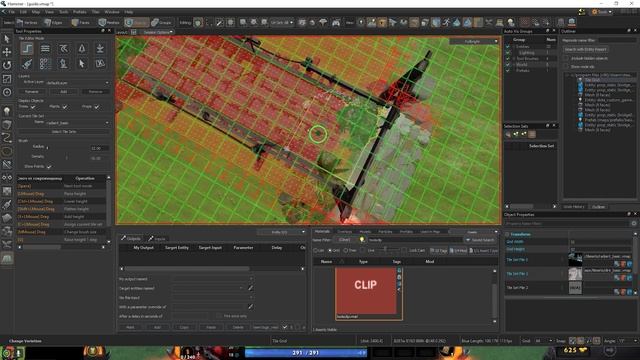The image size is (640, 360).
Task: Switch to Faces selection mode
Action: click(81, 22)
